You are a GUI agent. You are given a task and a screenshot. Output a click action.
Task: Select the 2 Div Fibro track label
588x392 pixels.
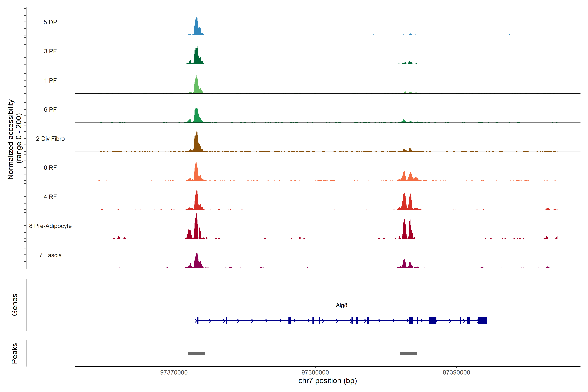point(50,139)
